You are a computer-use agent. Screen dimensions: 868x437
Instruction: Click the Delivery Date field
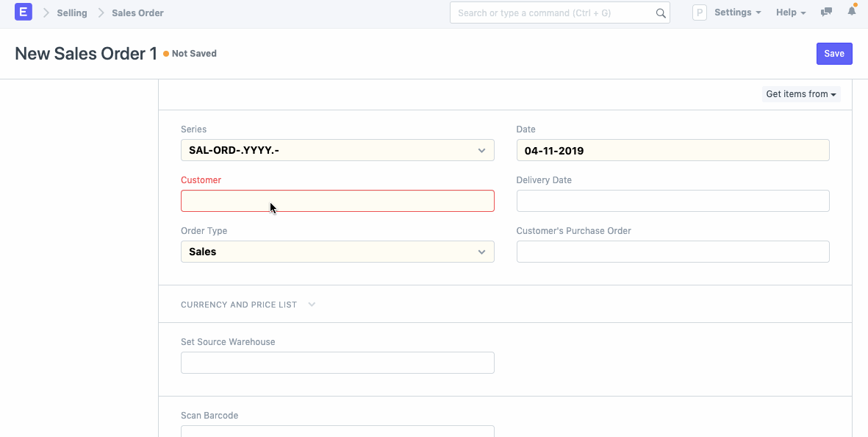(672, 201)
